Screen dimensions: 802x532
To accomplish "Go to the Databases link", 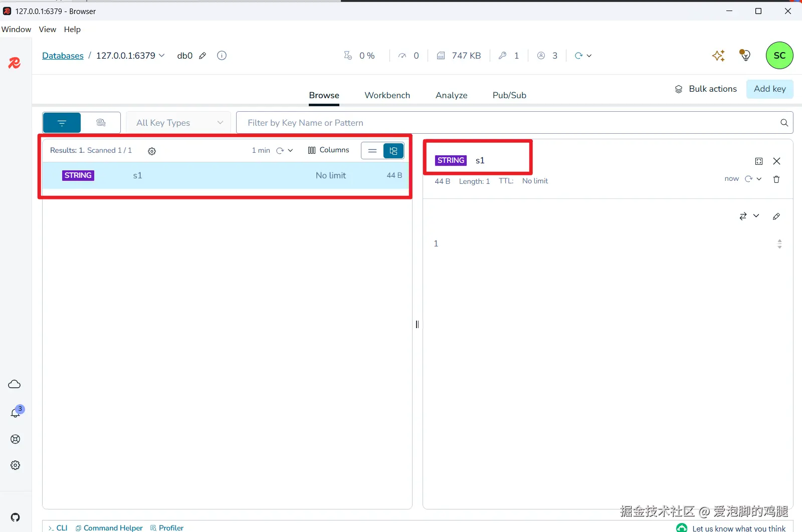I will click(63, 56).
